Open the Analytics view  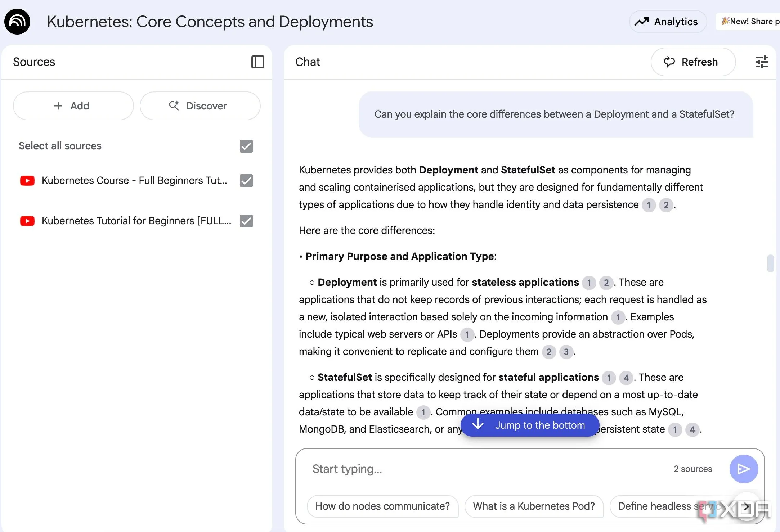(668, 22)
